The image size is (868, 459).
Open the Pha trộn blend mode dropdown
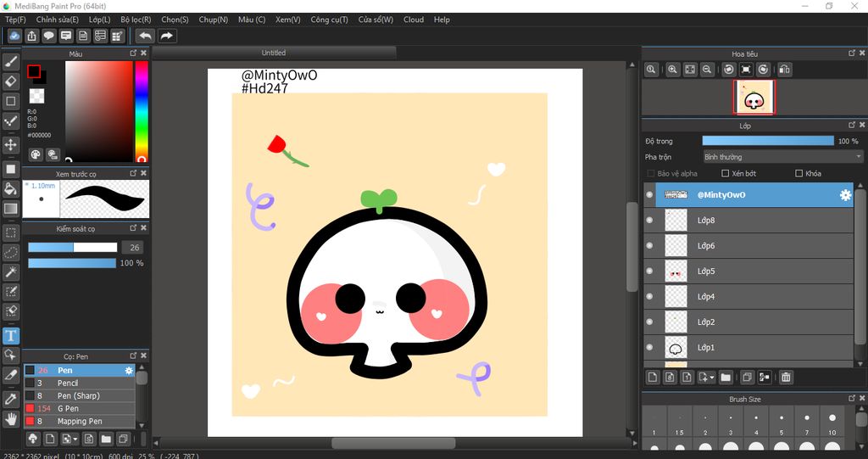pyautogui.click(x=782, y=157)
